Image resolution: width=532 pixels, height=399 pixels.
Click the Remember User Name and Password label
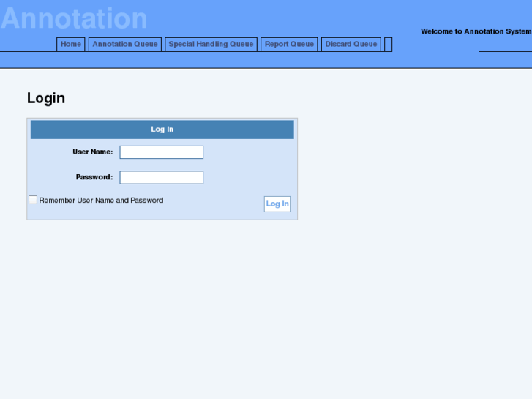[102, 201]
